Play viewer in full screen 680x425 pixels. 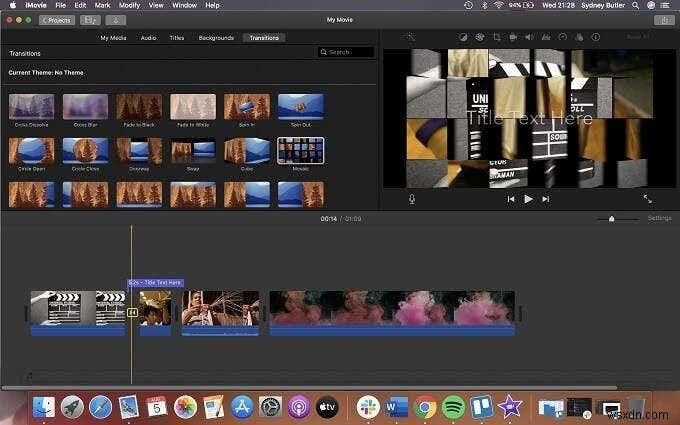tap(647, 199)
